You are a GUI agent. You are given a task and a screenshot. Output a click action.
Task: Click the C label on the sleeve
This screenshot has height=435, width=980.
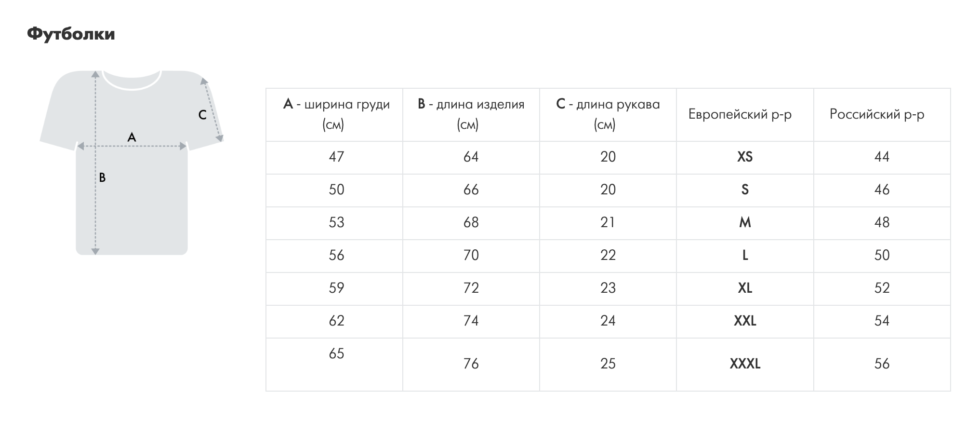pos(202,115)
